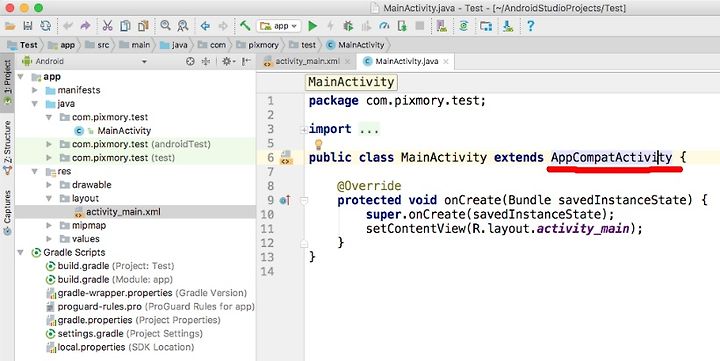Click the Synchronize refresh icon
The height and width of the screenshot is (361, 720).
(45, 26)
